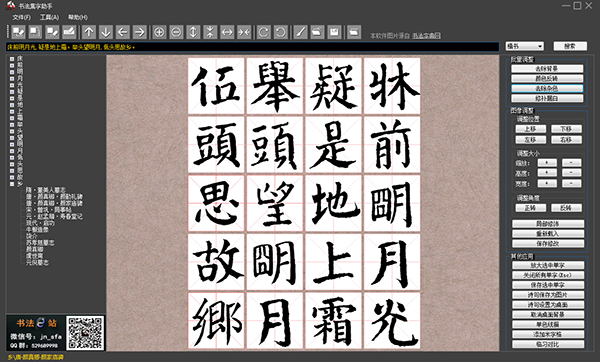Expand the 前 node in the character tree
This screenshot has width=600, height=362.
pos(12,65)
